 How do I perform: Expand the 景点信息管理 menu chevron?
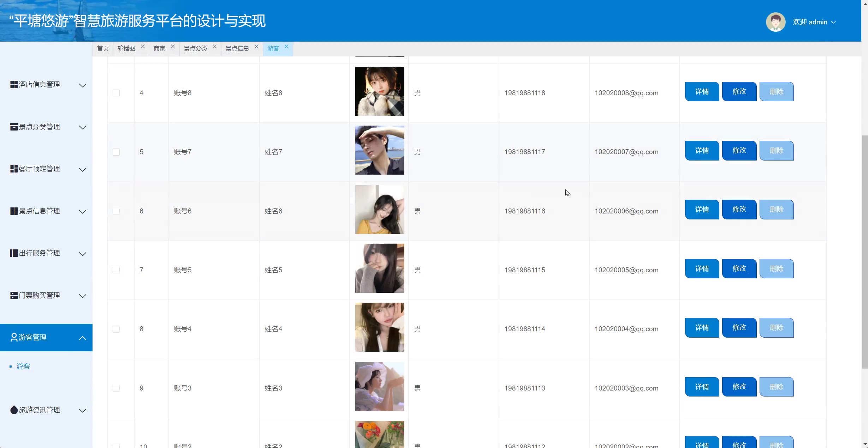[x=83, y=212]
